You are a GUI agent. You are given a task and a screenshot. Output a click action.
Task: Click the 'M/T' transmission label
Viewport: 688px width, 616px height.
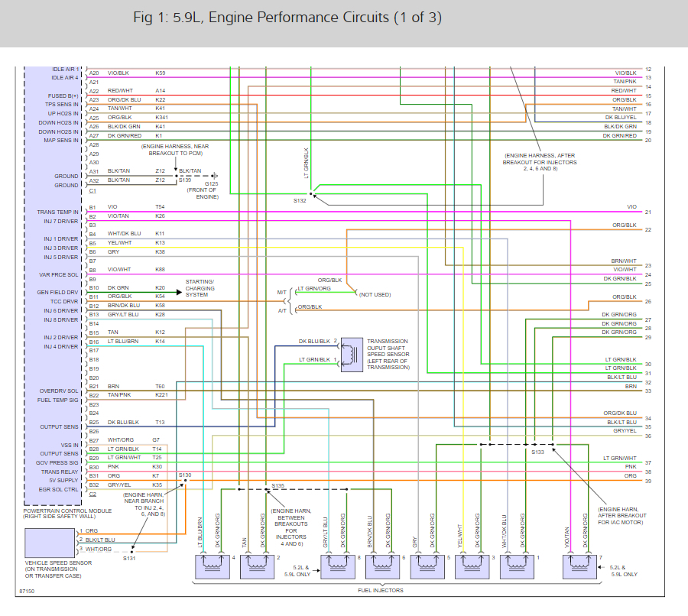pyautogui.click(x=281, y=292)
